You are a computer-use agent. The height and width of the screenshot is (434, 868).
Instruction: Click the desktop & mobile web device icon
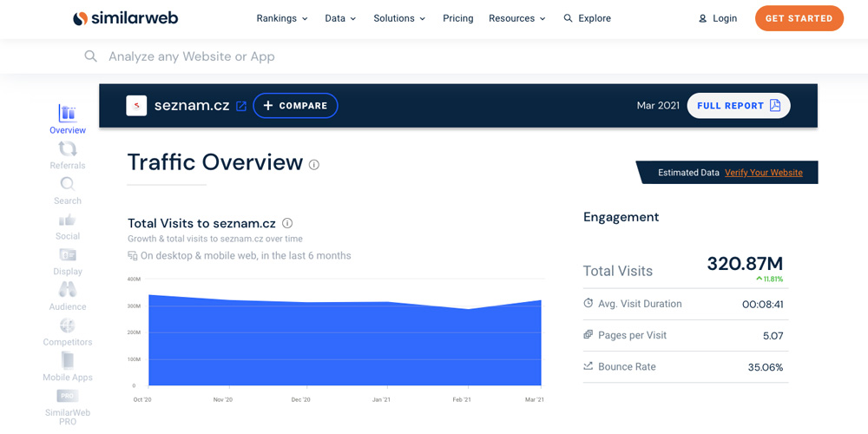click(132, 255)
